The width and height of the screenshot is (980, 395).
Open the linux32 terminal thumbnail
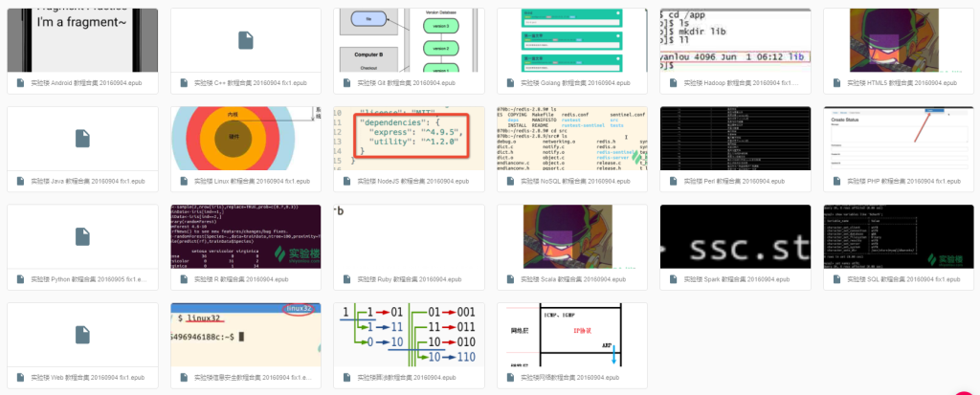246,335
